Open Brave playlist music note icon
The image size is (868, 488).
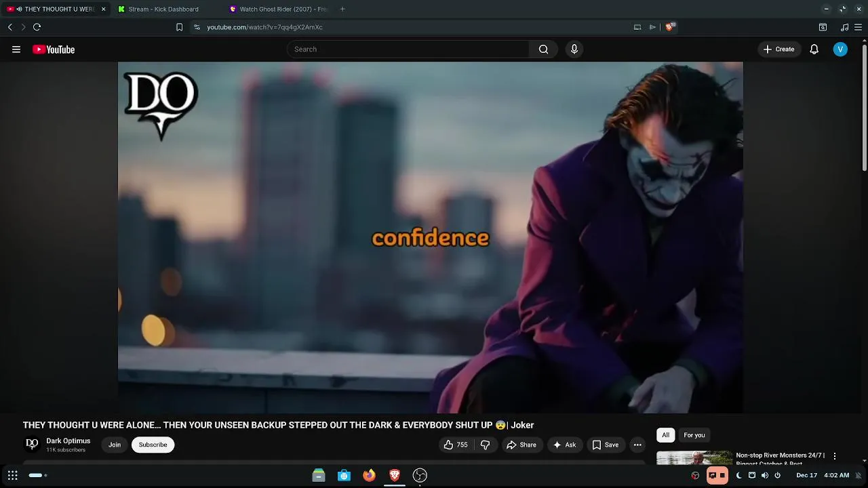click(844, 27)
